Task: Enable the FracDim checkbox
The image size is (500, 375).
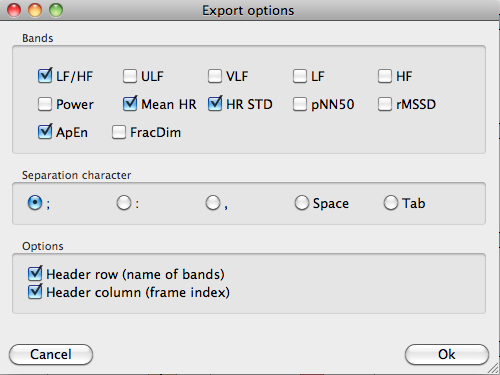Action: [119, 132]
